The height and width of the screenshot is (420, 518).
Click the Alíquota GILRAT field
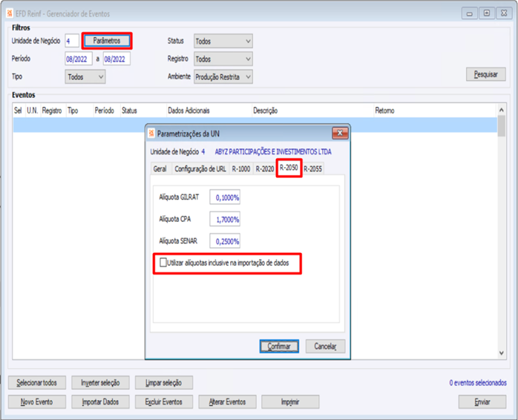(x=225, y=197)
